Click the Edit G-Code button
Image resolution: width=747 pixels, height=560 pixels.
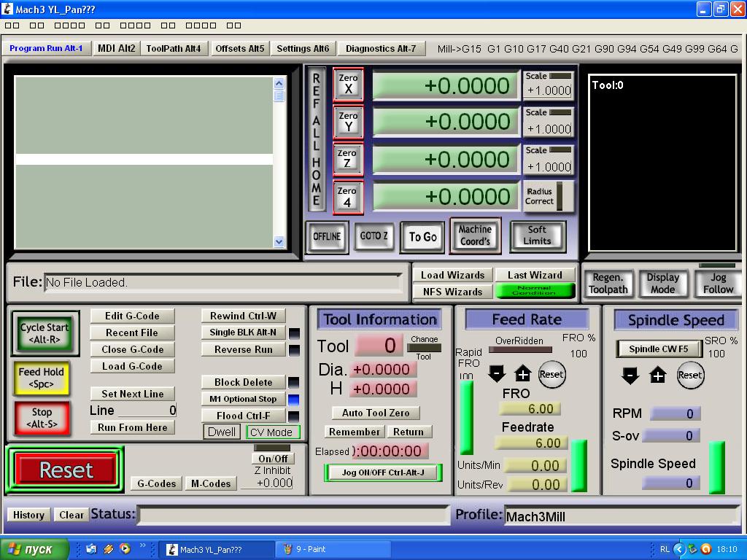[133, 316]
